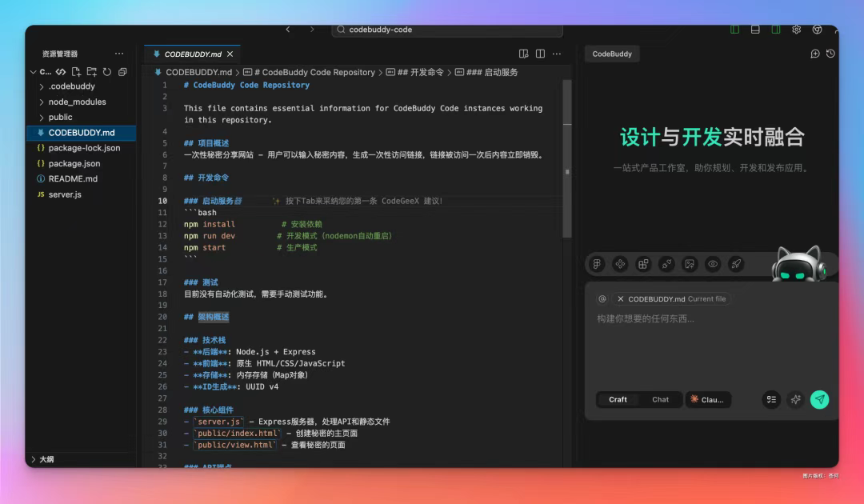Open the Claude model selector dropdown
Screen dimensions: 864x504
point(707,399)
